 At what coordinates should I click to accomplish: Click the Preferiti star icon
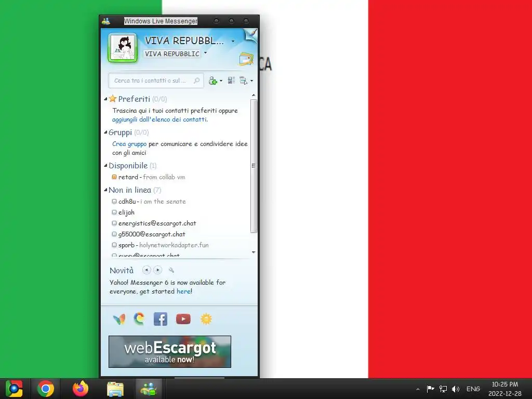click(x=113, y=99)
